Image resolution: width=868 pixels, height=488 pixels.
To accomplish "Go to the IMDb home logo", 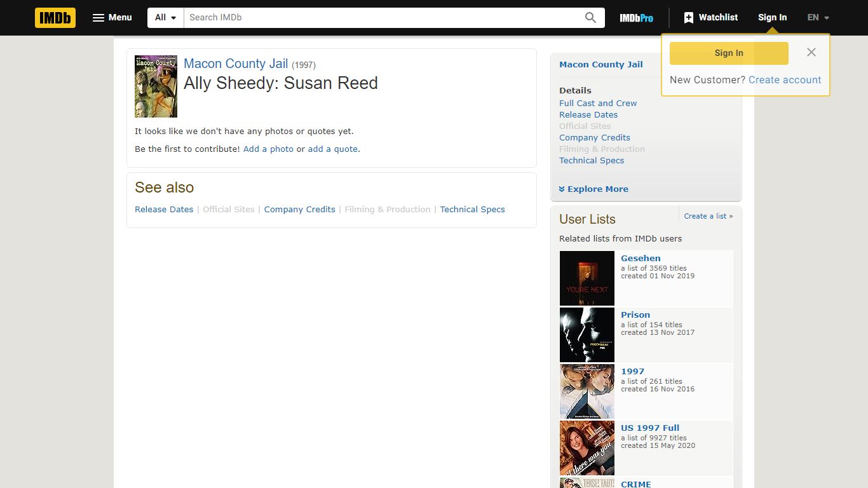I will [x=55, y=18].
